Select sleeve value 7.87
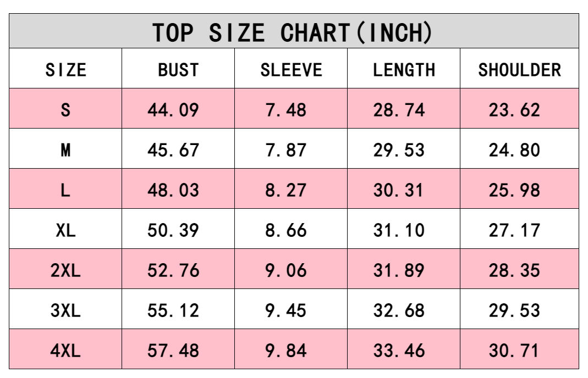The height and width of the screenshot is (378, 588). pos(285,150)
